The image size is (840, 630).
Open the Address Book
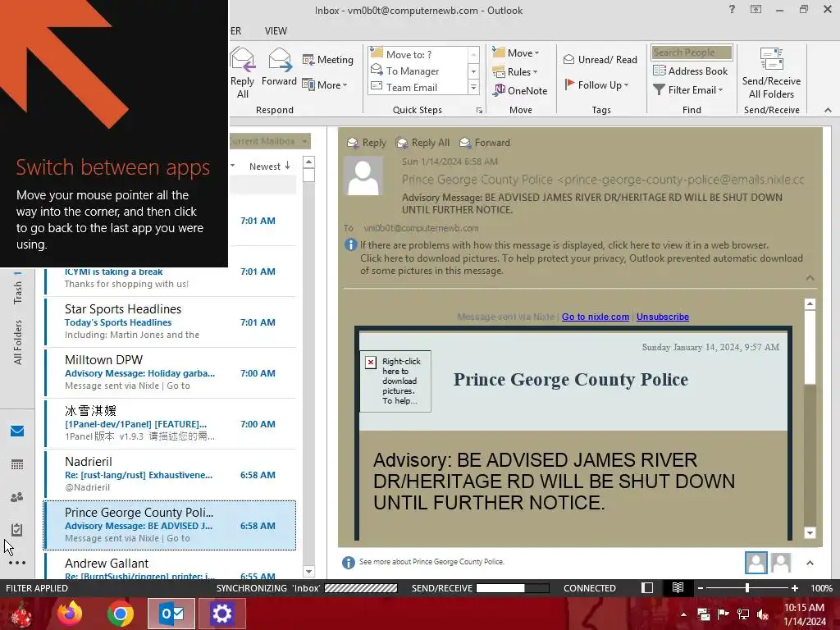coord(691,71)
